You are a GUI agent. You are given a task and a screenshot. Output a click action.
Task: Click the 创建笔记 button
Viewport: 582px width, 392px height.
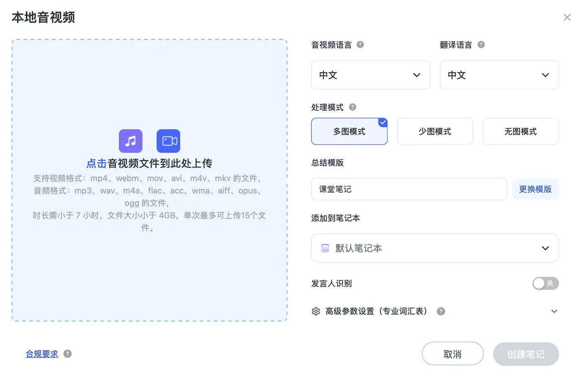[x=526, y=354]
